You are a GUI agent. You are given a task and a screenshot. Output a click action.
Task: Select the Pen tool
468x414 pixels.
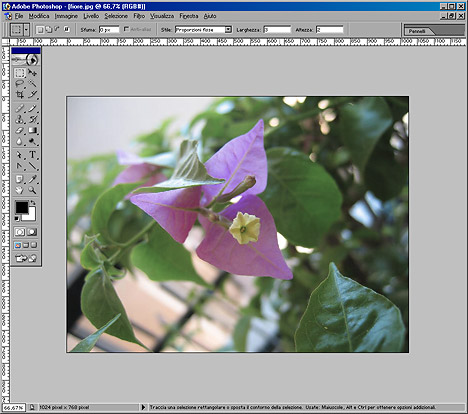20,166
